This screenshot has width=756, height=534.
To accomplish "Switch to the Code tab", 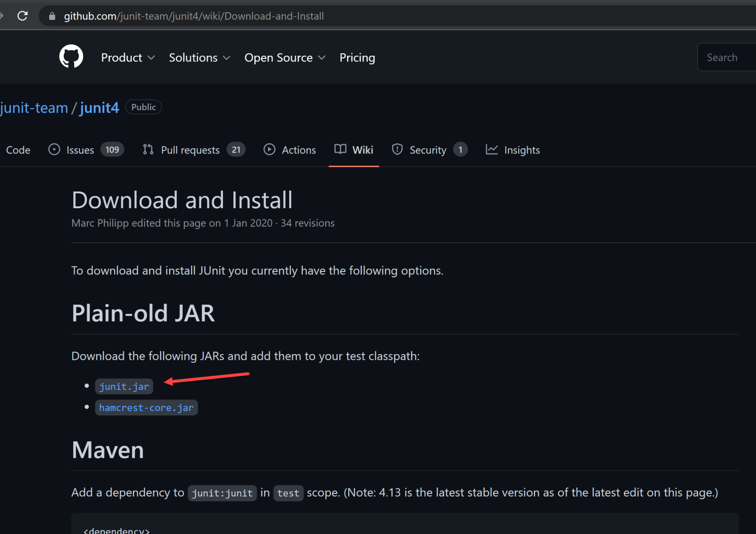I will [x=18, y=150].
